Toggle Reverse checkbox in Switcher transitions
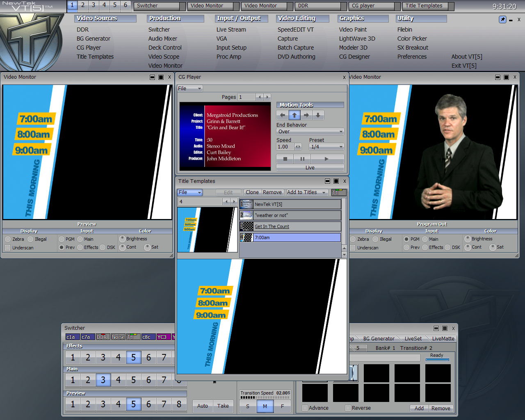Viewport: 525px width, 420px height. tap(348, 408)
